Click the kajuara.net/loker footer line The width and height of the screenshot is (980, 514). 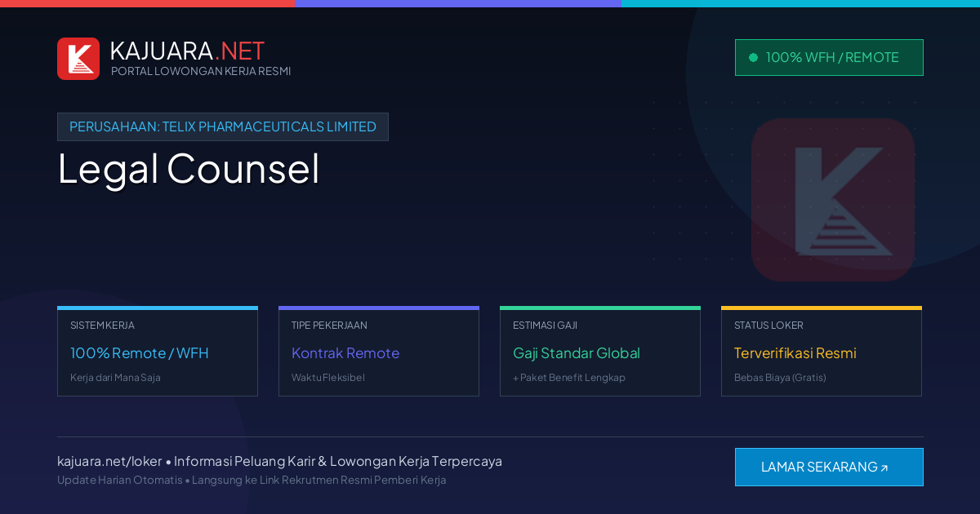[279, 461]
